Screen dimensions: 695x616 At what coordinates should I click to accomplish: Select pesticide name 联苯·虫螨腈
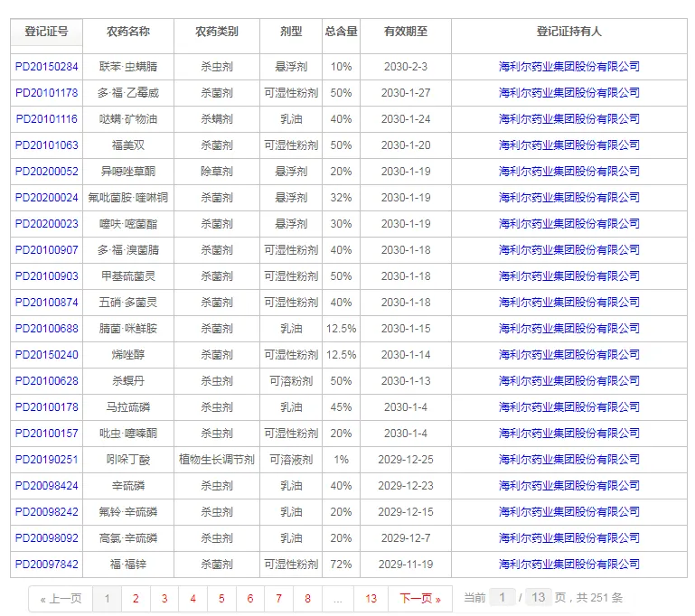pyautogui.click(x=128, y=67)
